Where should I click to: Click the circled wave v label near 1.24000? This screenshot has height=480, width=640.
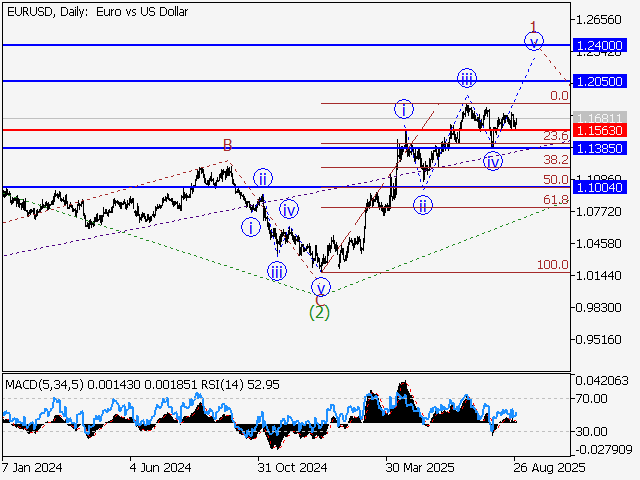[x=535, y=41]
